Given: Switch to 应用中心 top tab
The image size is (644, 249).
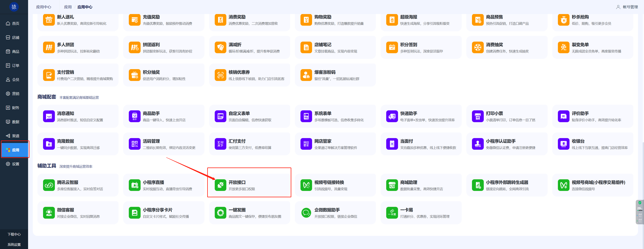Looking at the screenshot, I should [x=43, y=7].
